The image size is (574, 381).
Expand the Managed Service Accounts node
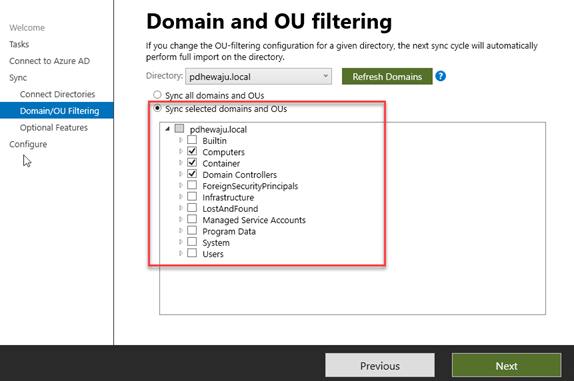point(180,219)
